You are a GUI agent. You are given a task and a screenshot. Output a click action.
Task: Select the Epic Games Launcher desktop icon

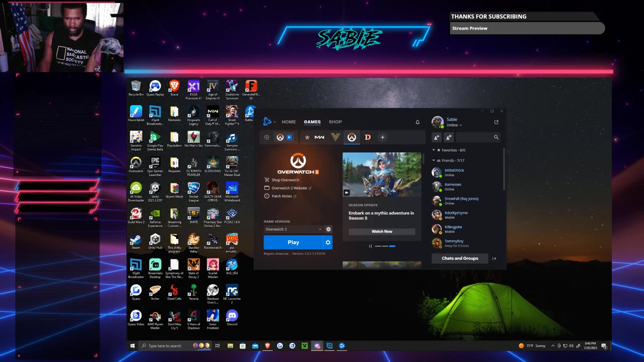click(x=155, y=166)
